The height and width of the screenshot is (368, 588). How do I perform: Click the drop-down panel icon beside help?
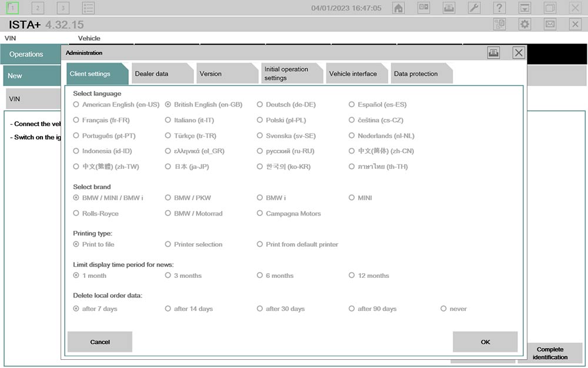tap(524, 8)
